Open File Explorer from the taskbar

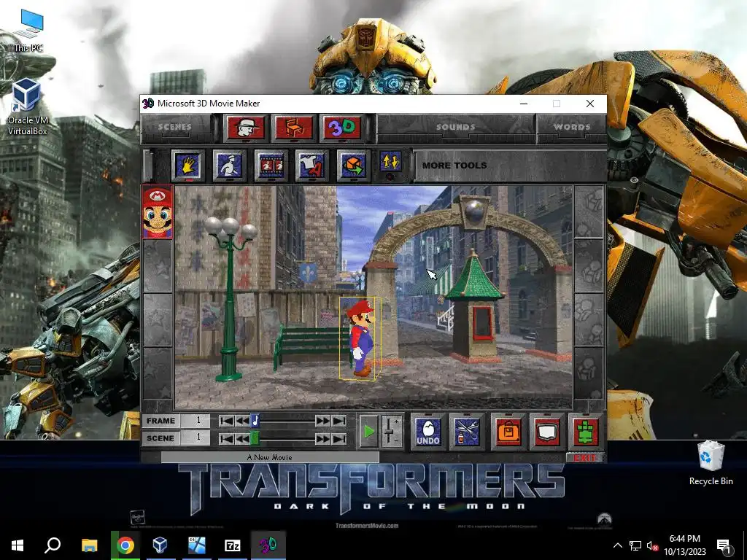[x=89, y=545]
